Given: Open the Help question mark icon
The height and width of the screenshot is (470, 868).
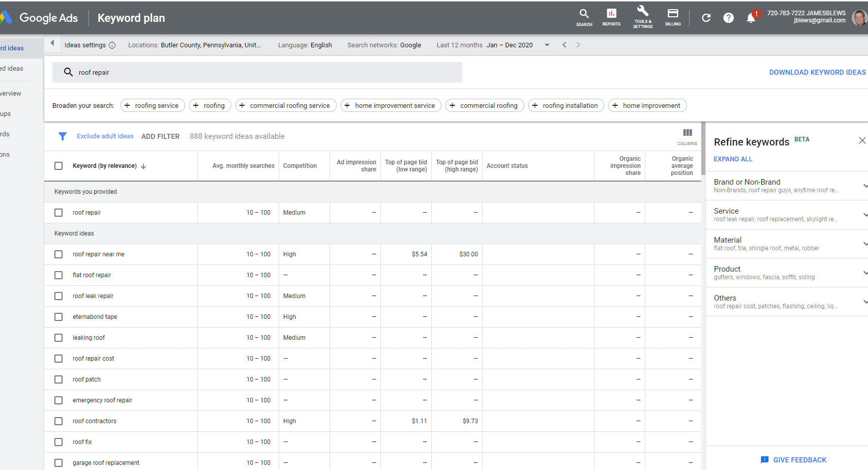Looking at the screenshot, I should click(x=729, y=18).
